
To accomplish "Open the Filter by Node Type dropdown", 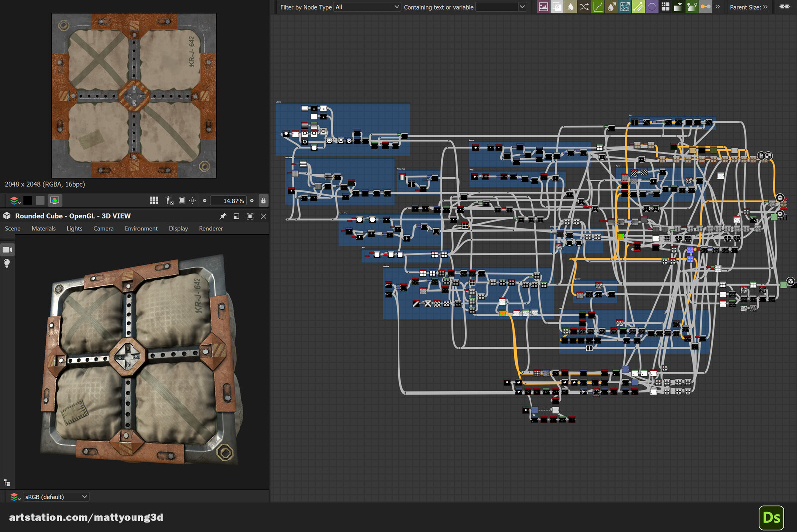I will coord(367,7).
